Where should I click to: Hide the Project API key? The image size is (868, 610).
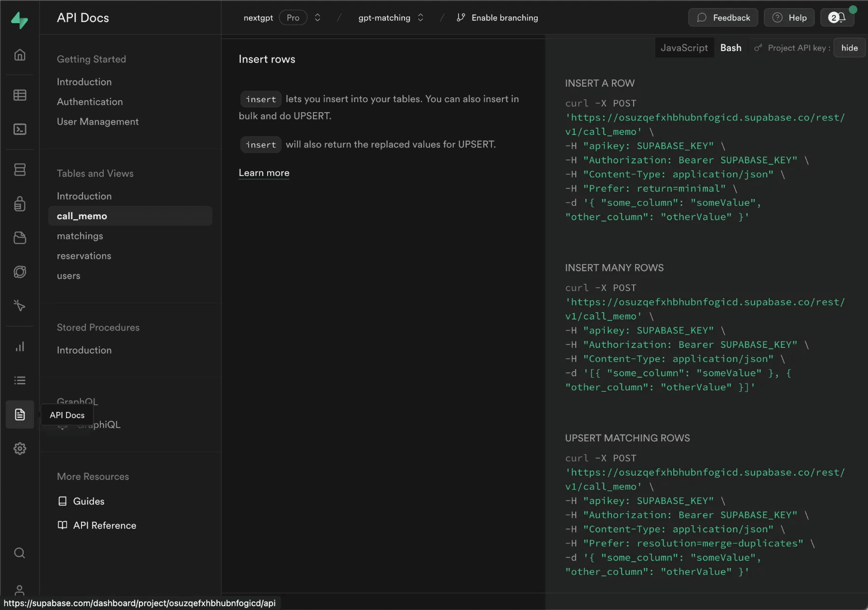(849, 48)
